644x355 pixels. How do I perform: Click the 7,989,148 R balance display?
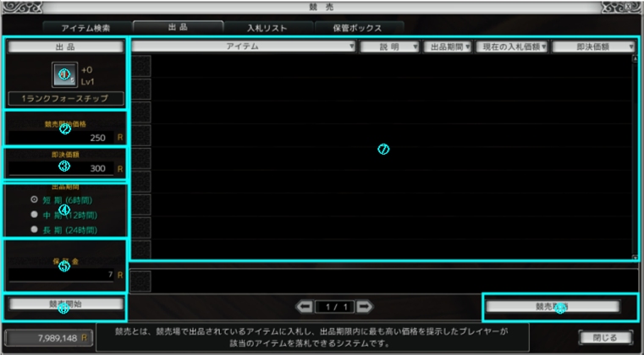pyautogui.click(x=48, y=338)
